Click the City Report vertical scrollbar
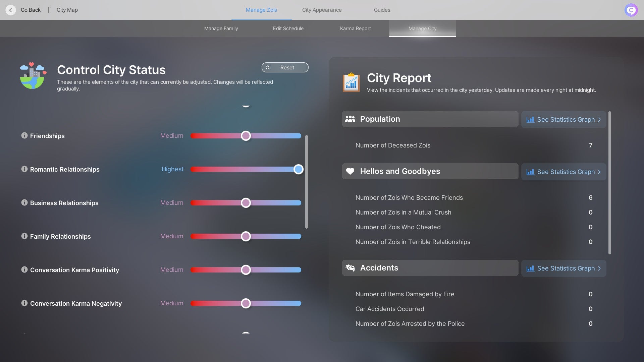This screenshot has width=644, height=362. click(609, 183)
